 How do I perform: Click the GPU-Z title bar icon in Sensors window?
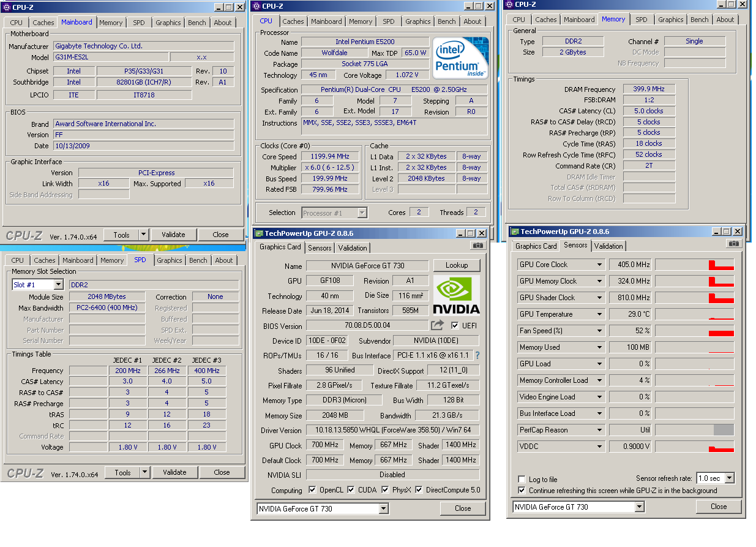point(514,232)
